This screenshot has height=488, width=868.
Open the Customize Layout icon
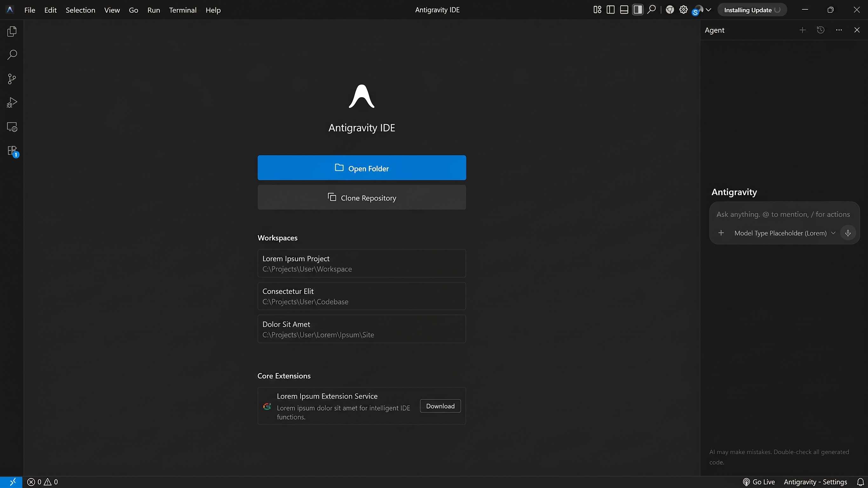tap(597, 10)
